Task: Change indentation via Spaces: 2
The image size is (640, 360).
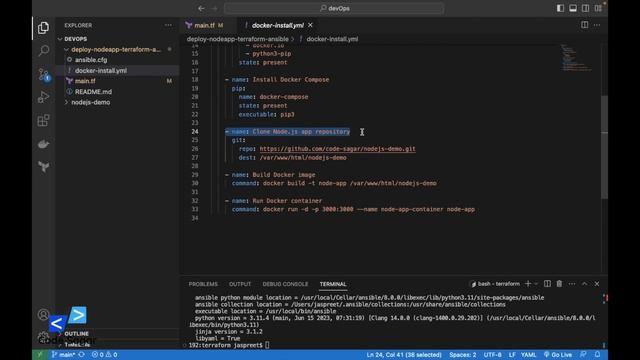Action: point(462,355)
